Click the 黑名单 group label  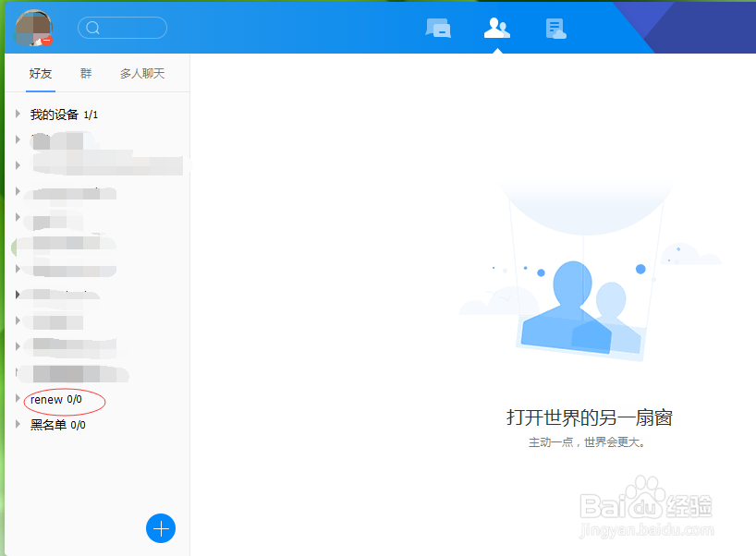(x=55, y=425)
